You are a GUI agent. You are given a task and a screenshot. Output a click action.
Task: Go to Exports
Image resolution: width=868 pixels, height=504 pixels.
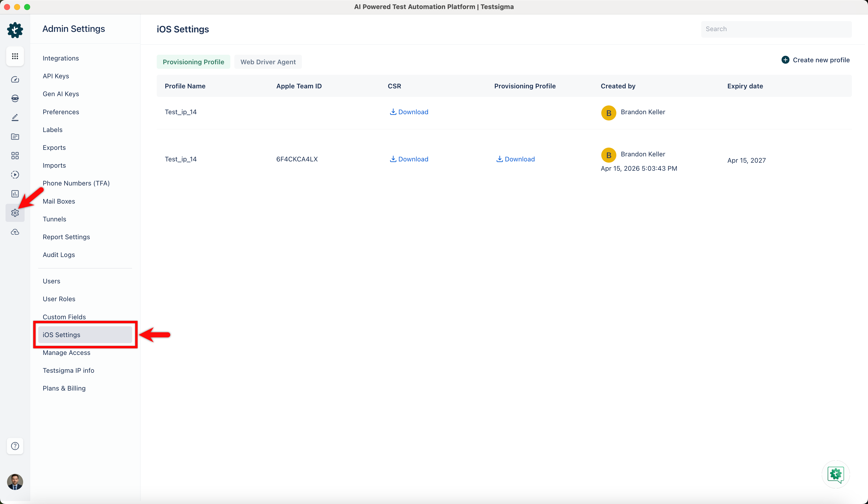tap(54, 148)
